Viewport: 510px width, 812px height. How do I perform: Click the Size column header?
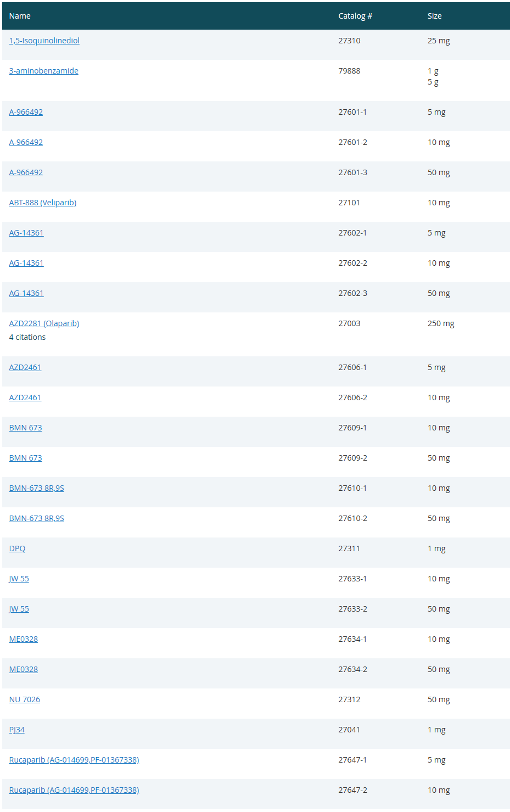click(434, 16)
